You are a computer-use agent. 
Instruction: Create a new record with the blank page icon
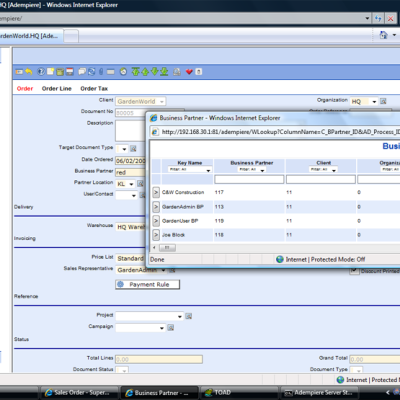[x=50, y=71]
